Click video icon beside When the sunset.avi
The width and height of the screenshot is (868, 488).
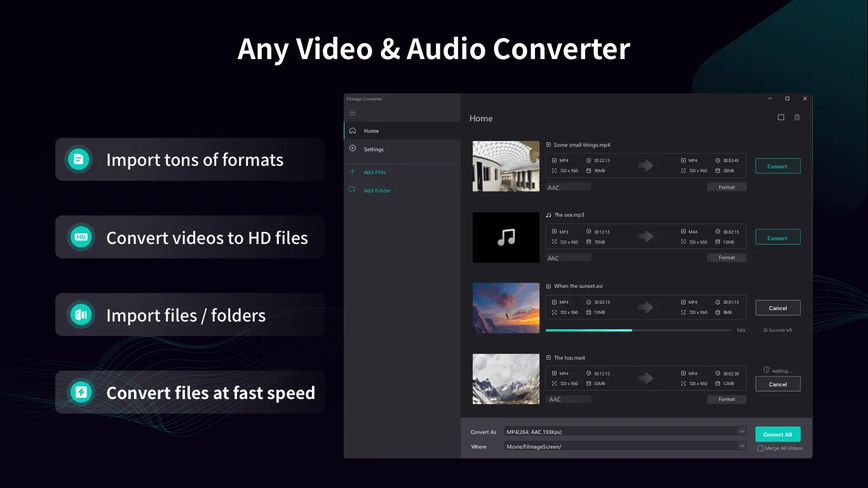click(549, 286)
